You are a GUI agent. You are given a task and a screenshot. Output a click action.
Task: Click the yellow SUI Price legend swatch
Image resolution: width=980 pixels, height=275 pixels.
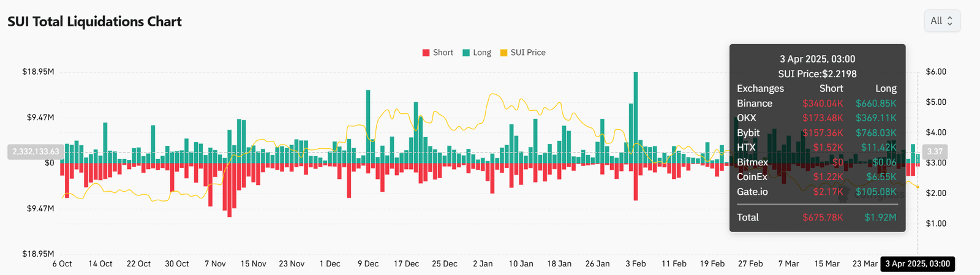[504, 53]
